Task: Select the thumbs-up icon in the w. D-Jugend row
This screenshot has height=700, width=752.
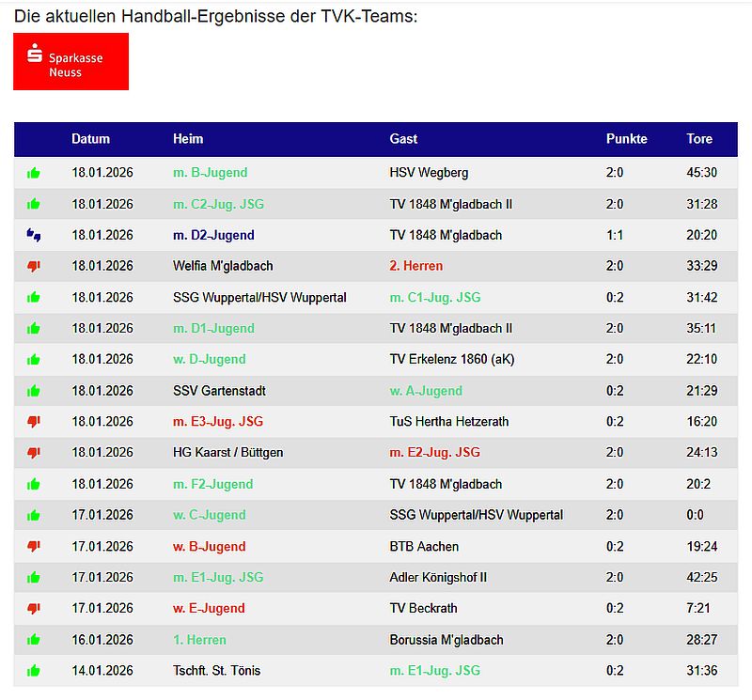Action: point(34,360)
